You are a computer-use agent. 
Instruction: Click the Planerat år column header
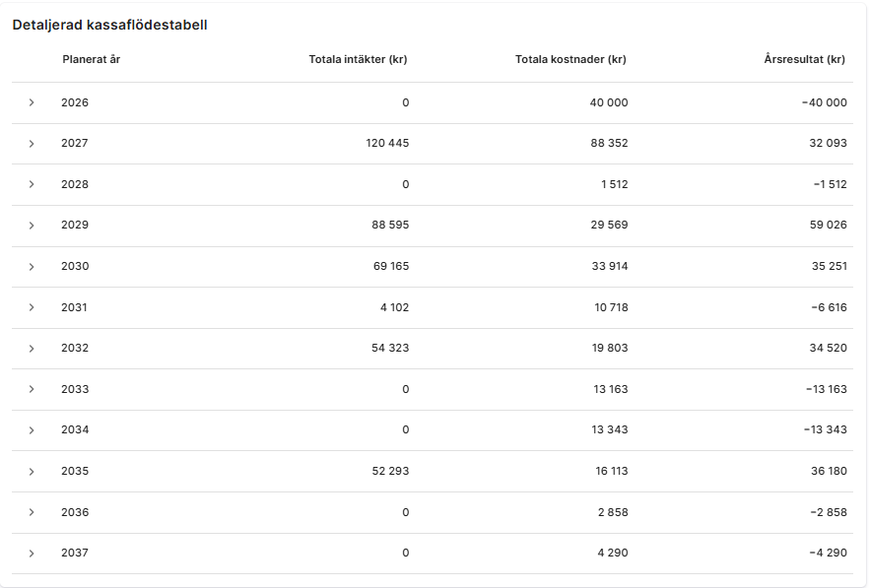[x=92, y=59]
